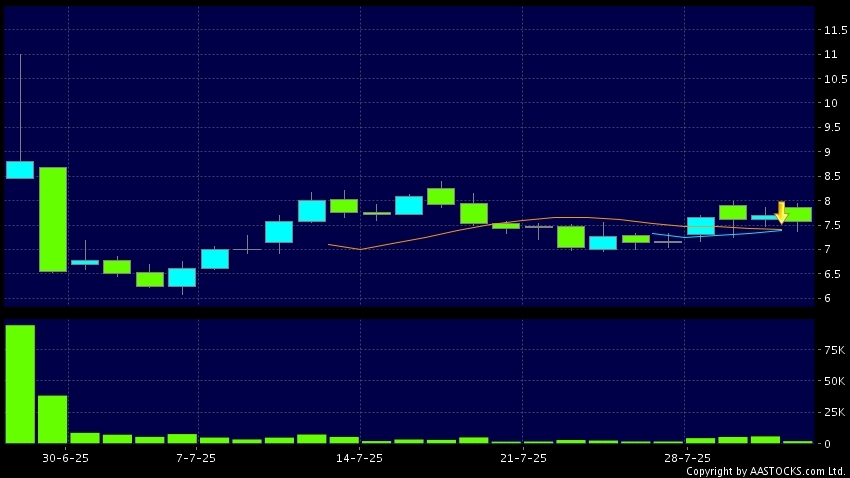
Task: Select the second tallest volume bar
Action: pos(53,419)
